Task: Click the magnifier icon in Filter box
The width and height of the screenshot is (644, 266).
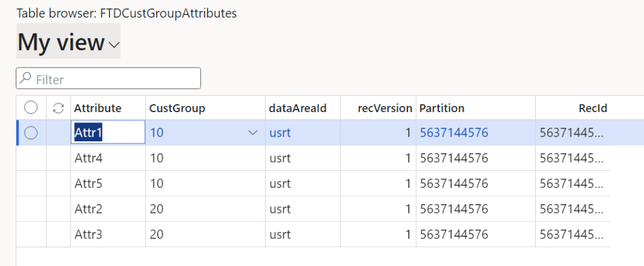Action: coord(26,79)
